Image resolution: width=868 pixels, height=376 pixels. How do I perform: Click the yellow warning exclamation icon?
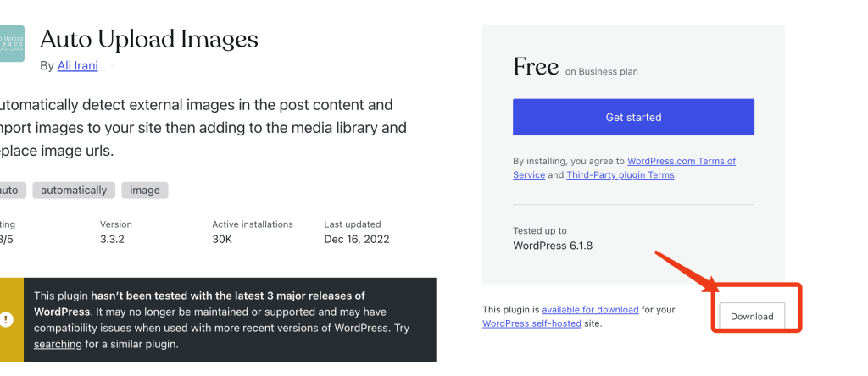pos(7,319)
